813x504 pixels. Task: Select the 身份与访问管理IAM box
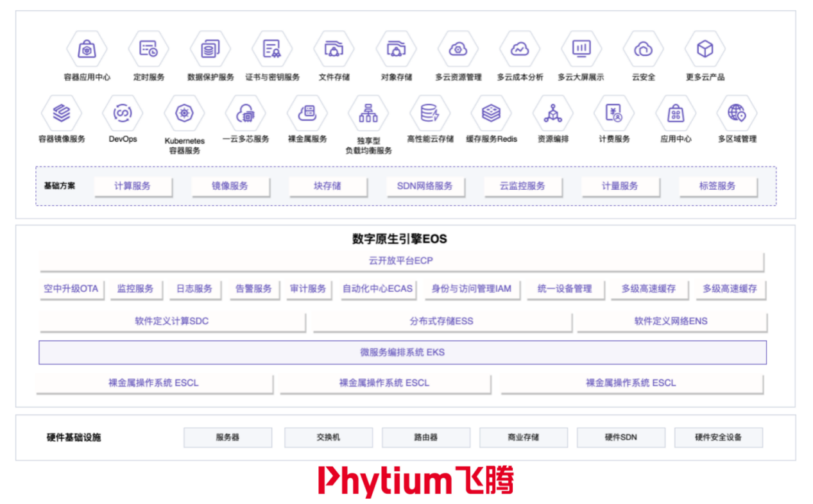(x=472, y=289)
